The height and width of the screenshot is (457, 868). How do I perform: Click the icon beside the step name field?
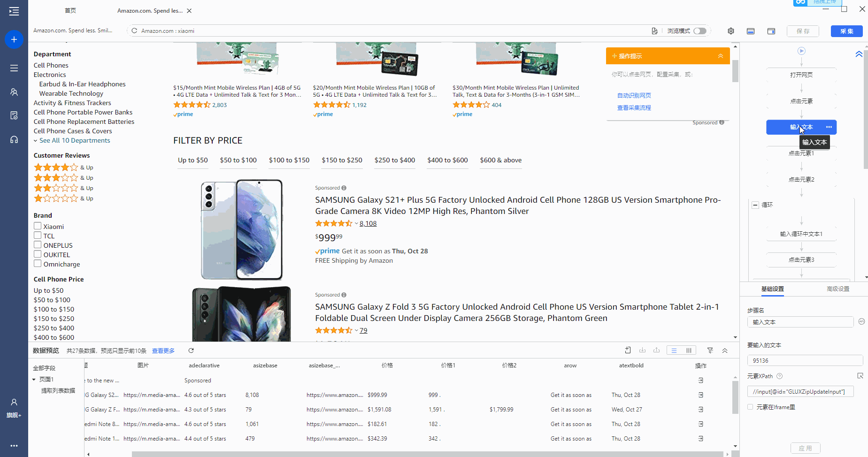[861, 322]
